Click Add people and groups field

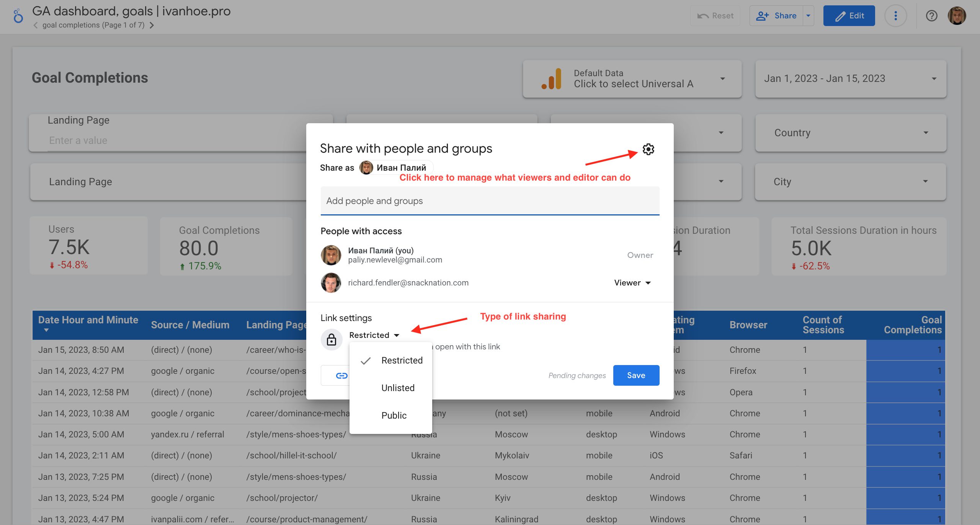(x=490, y=201)
